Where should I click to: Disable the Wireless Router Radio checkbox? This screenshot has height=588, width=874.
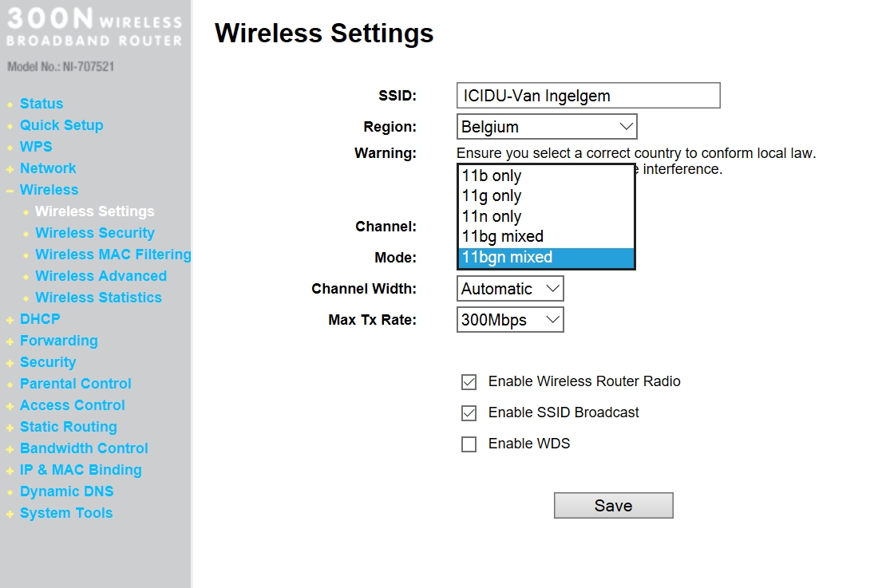point(469,382)
